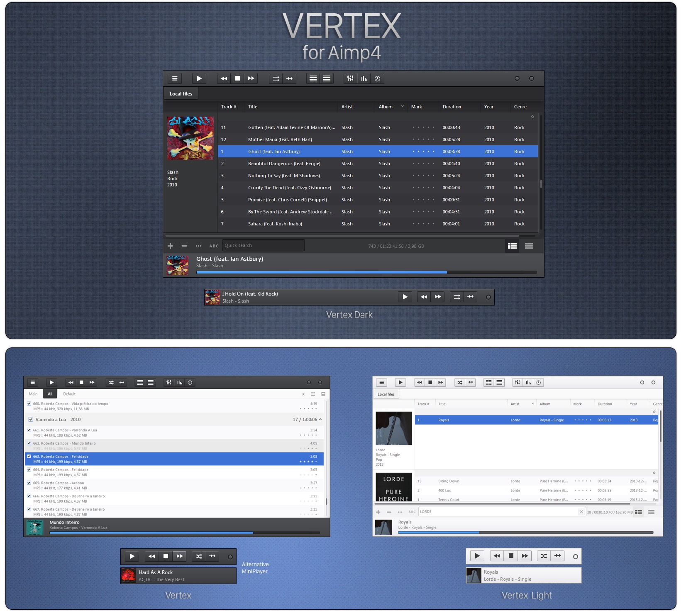Sort by Album column dropdown in Vertex Dark
This screenshot has height=616, width=686.
point(402,107)
